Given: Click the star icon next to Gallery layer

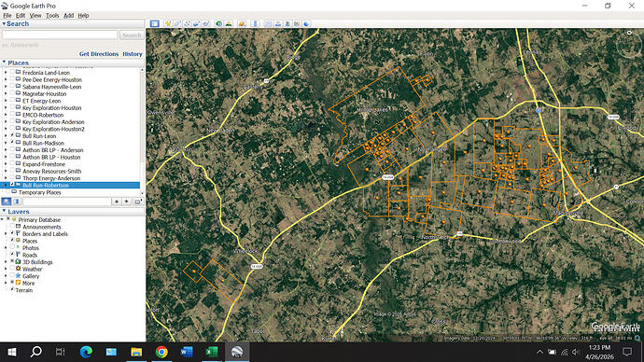Looking at the screenshot, I should coord(18,276).
